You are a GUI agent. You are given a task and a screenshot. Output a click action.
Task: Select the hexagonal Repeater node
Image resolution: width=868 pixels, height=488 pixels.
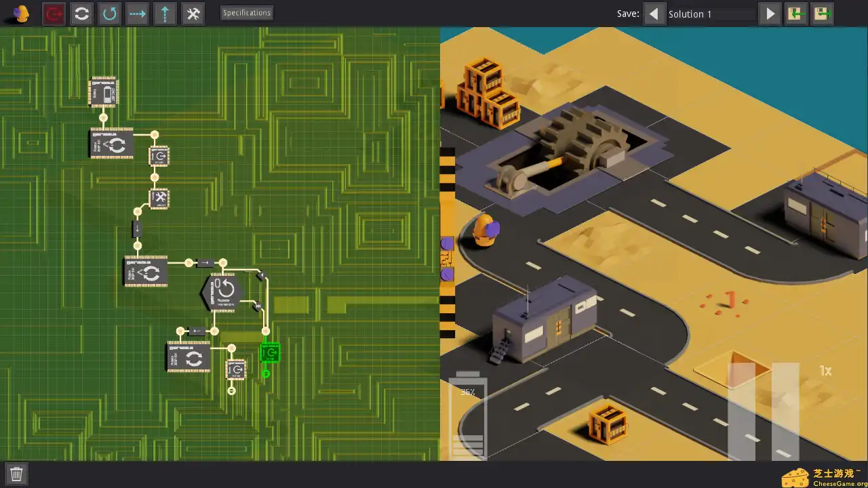click(x=222, y=291)
